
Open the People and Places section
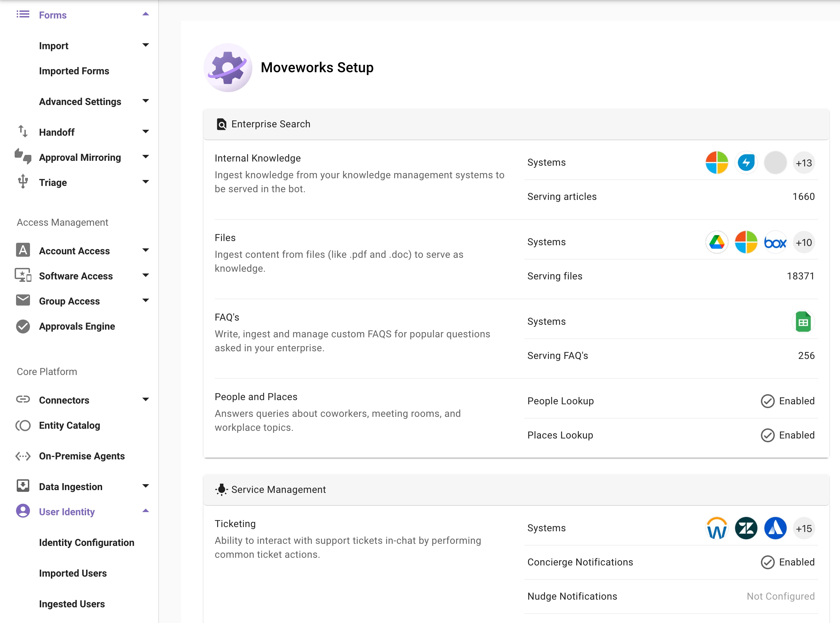(256, 397)
